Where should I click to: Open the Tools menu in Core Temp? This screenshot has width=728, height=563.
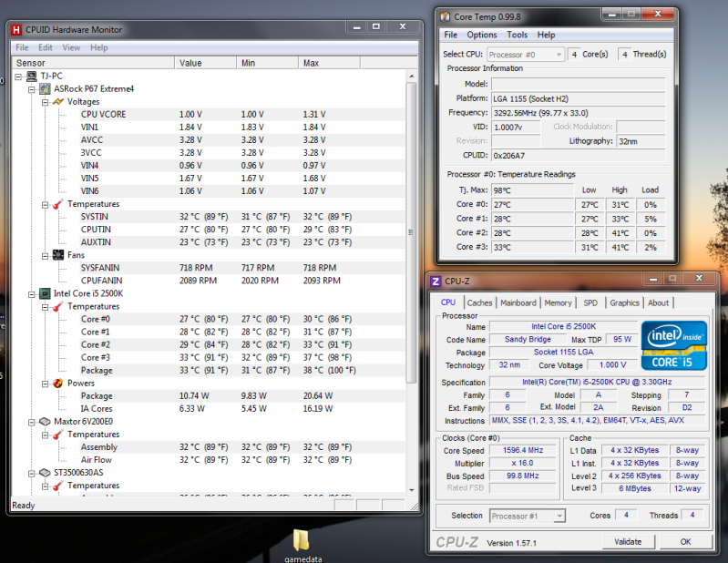pos(518,35)
